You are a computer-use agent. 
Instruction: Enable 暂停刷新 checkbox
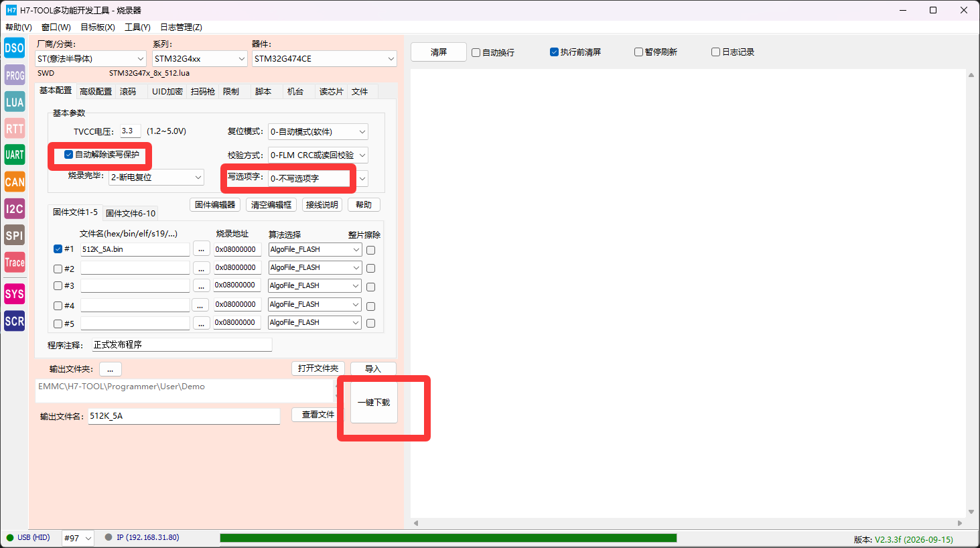tap(638, 52)
